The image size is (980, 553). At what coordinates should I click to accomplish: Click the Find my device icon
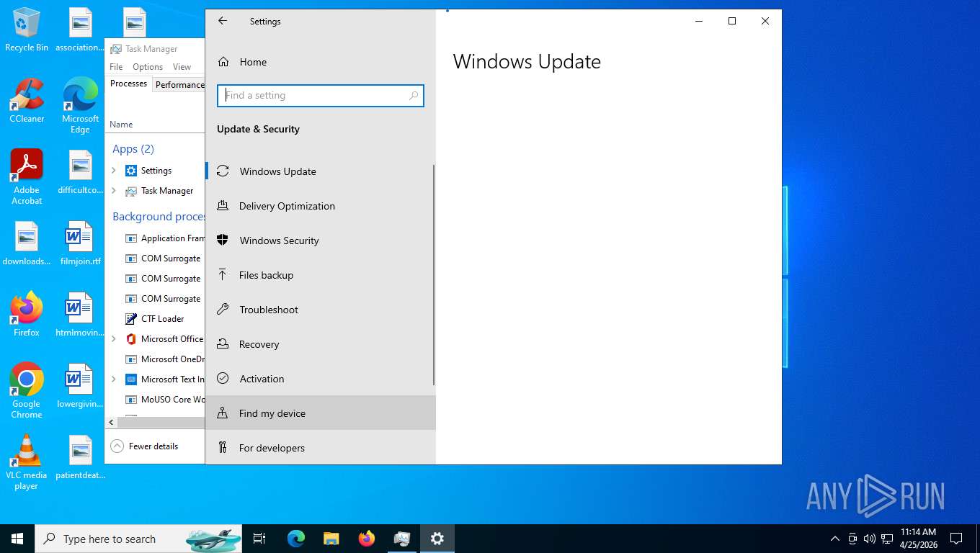click(223, 413)
